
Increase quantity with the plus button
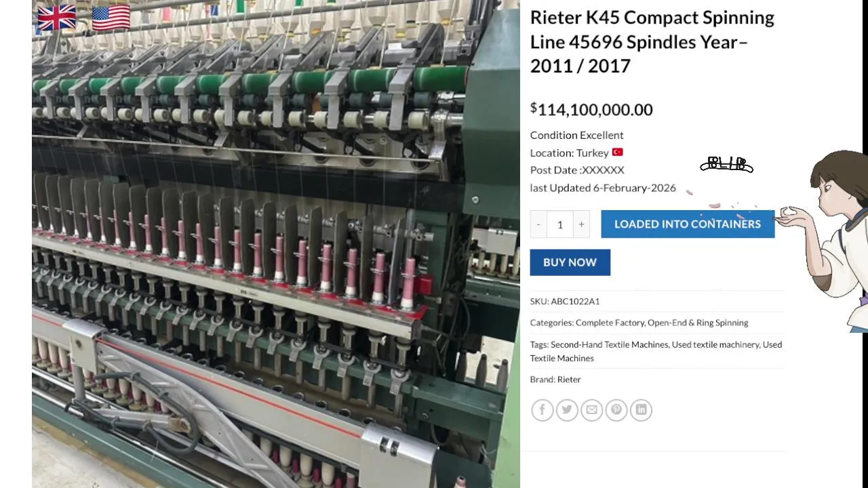click(x=581, y=224)
